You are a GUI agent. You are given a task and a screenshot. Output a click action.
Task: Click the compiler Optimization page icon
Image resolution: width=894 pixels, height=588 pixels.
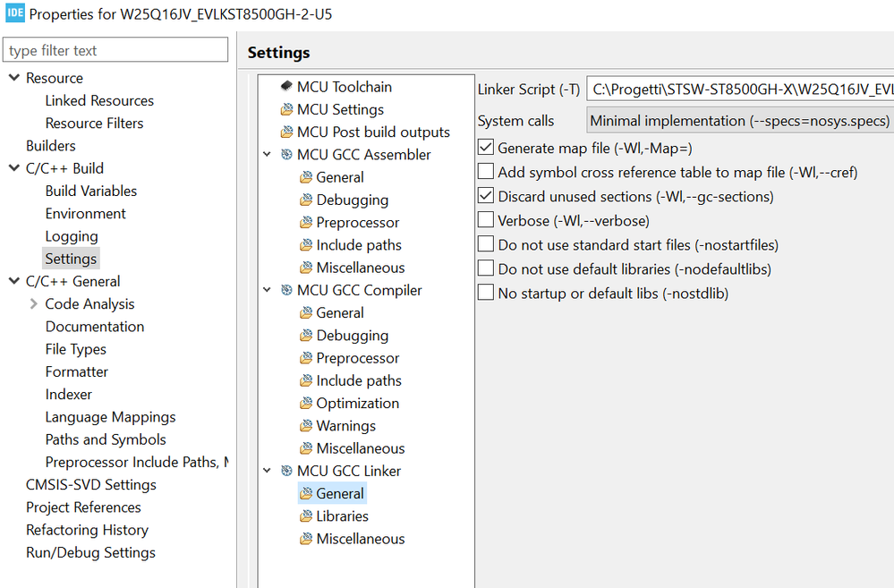pyautogui.click(x=306, y=404)
